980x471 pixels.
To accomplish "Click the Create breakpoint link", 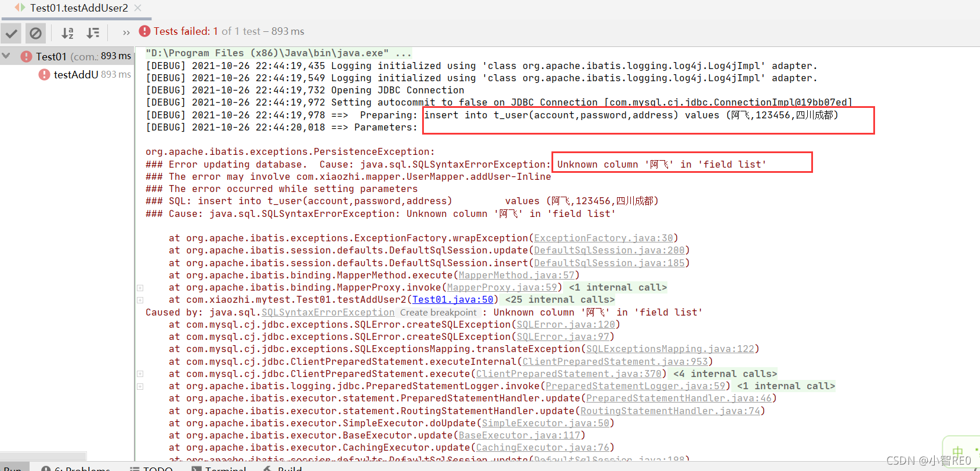I will pyautogui.click(x=438, y=313).
